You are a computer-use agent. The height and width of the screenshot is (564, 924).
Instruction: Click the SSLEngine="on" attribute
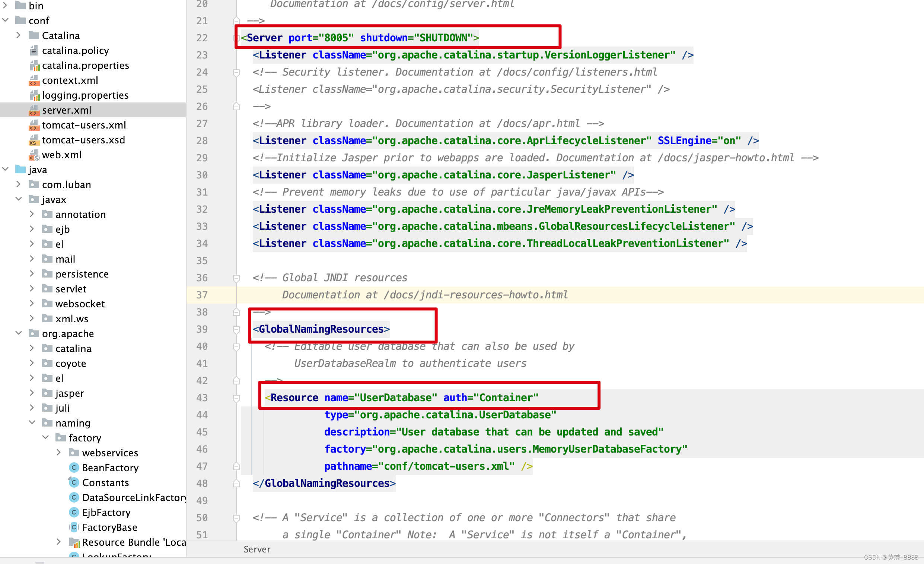click(700, 140)
